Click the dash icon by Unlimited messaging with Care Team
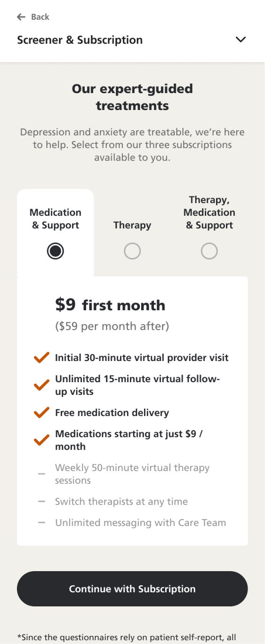 (41, 523)
